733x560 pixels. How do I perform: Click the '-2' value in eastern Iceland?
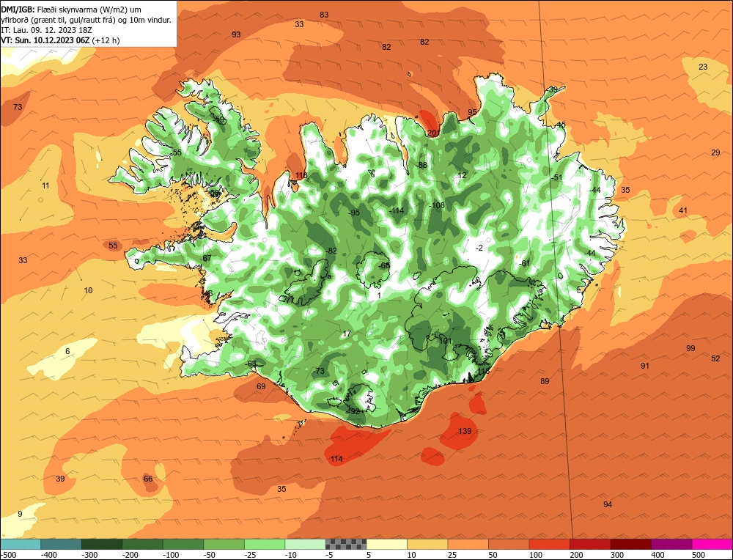click(479, 248)
